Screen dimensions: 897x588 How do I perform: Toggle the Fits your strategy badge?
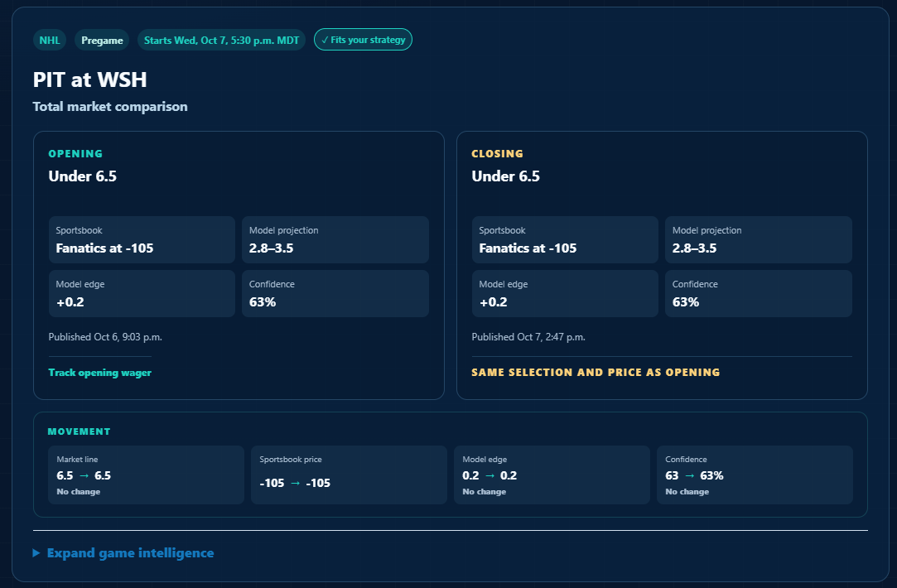363,40
